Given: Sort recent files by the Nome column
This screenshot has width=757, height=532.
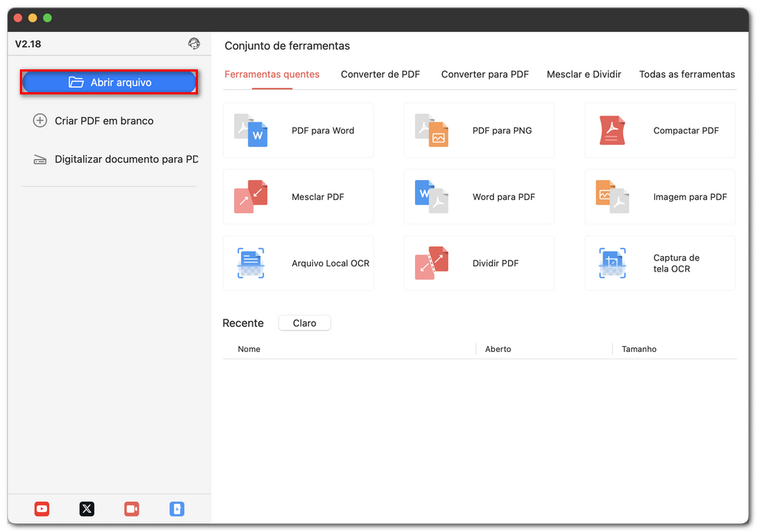Looking at the screenshot, I should (249, 349).
